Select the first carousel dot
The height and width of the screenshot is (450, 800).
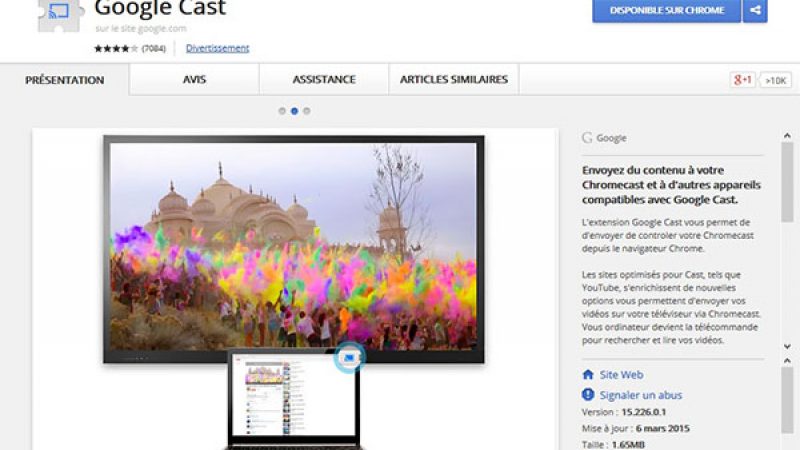pos(282,111)
